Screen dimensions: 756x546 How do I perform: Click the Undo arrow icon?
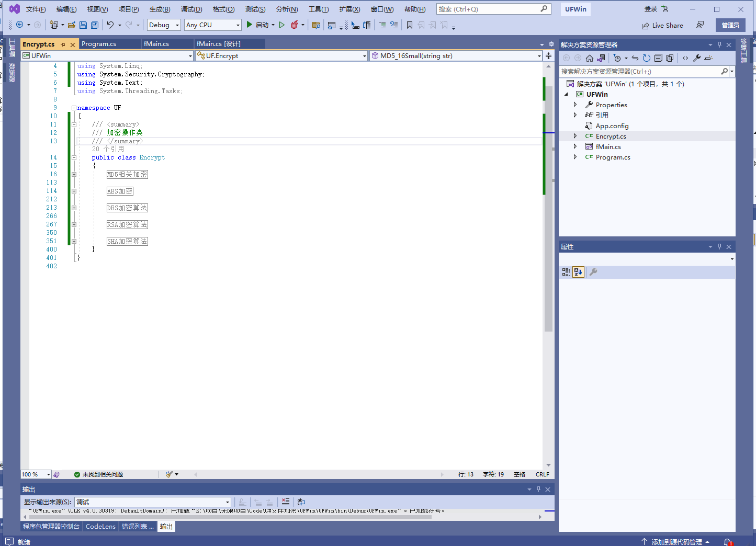pyautogui.click(x=110, y=25)
